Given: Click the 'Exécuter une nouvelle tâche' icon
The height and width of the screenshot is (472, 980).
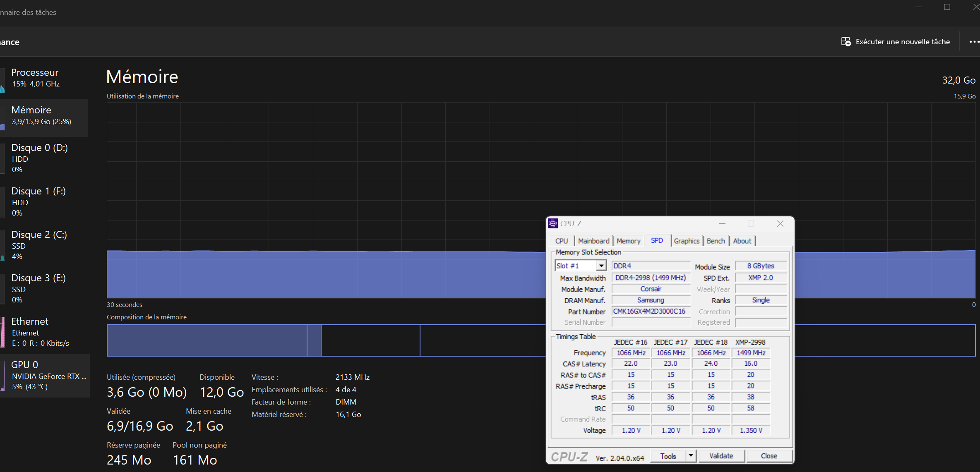Looking at the screenshot, I should [x=846, y=42].
